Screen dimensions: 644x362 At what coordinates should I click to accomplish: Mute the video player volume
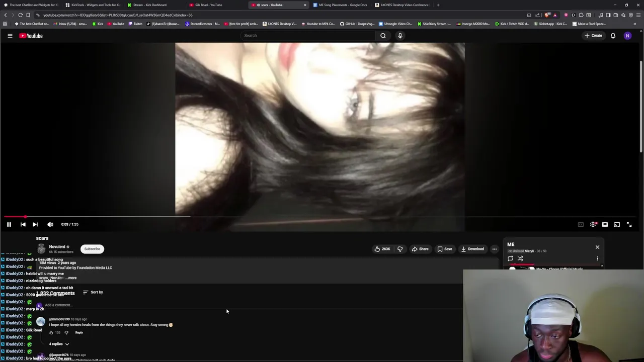pyautogui.click(x=50, y=224)
